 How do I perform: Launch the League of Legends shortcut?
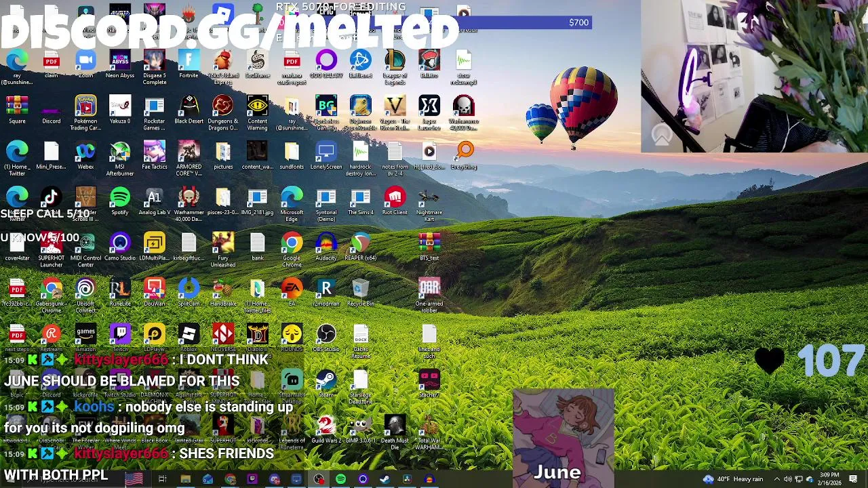click(395, 68)
